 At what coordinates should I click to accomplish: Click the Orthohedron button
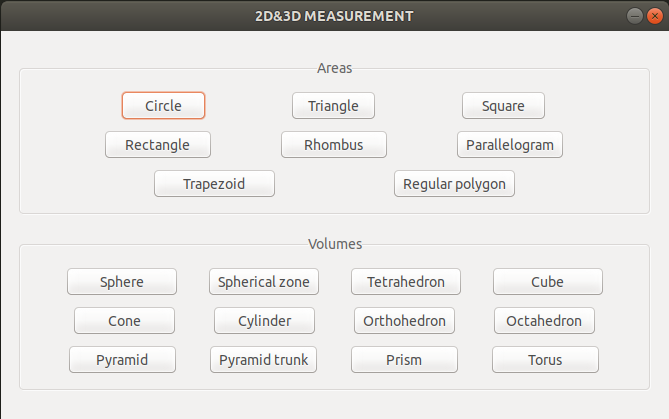coord(404,320)
